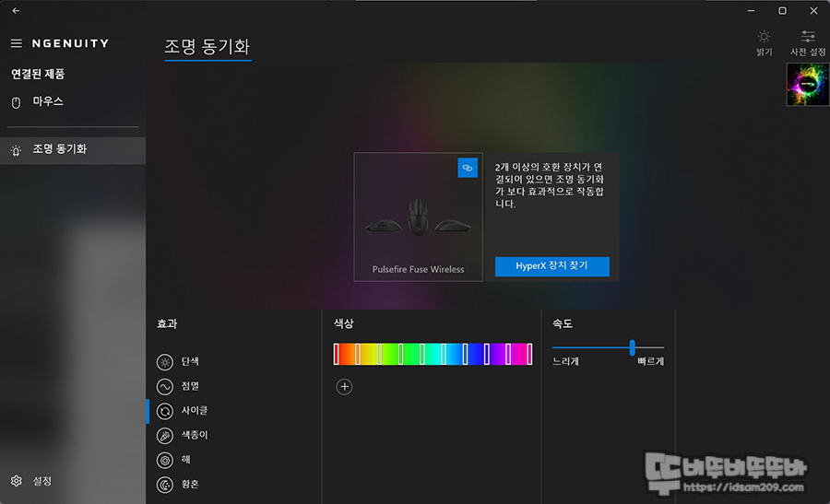Choose the 황혼 twilight effect
The image size is (830, 504).
point(178,484)
